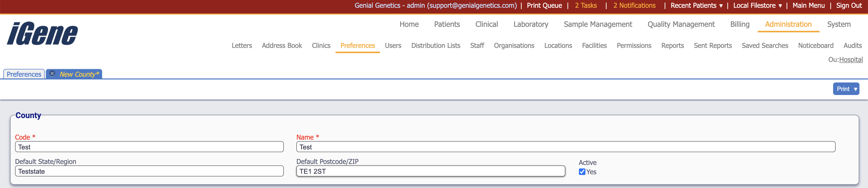Open the Audits section
Image resolution: width=868 pixels, height=188 pixels.
click(x=852, y=46)
